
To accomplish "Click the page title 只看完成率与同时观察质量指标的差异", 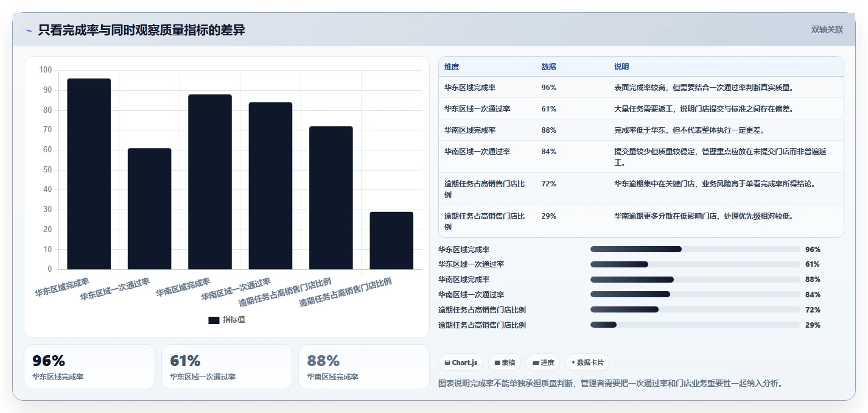I will coord(141,30).
